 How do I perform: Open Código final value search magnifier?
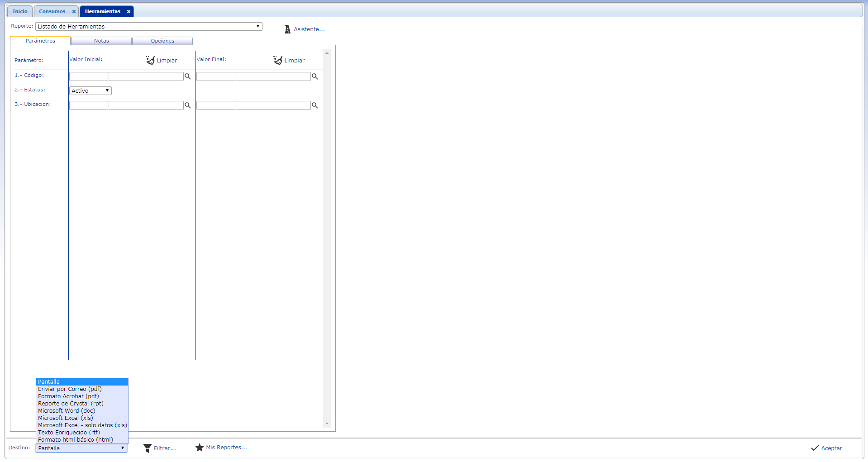[315, 76]
